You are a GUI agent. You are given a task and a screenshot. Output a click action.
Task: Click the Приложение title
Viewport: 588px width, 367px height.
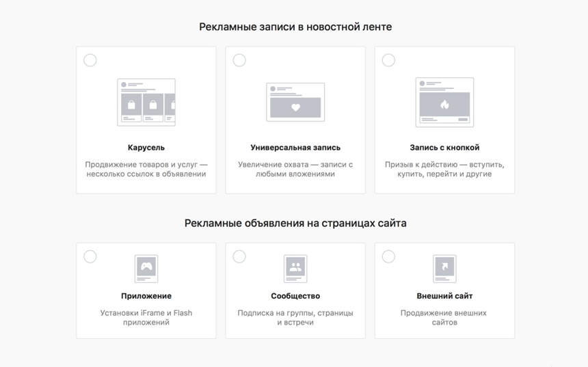coord(146,296)
